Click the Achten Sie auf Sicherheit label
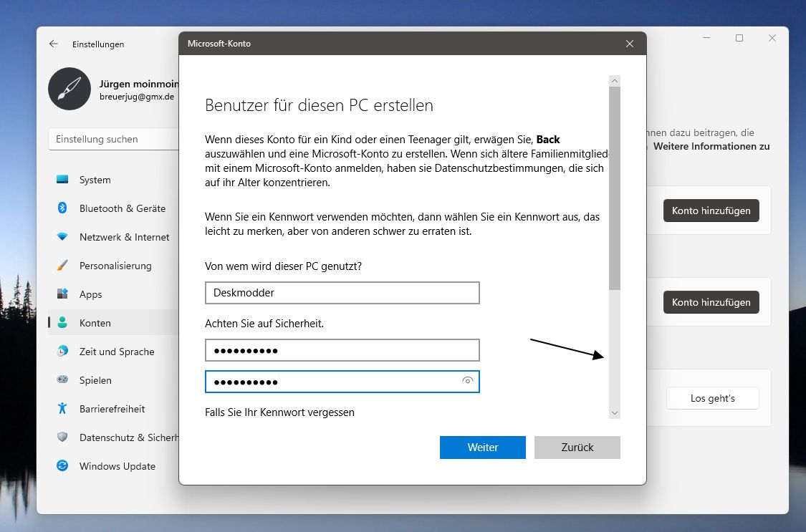 (264, 324)
